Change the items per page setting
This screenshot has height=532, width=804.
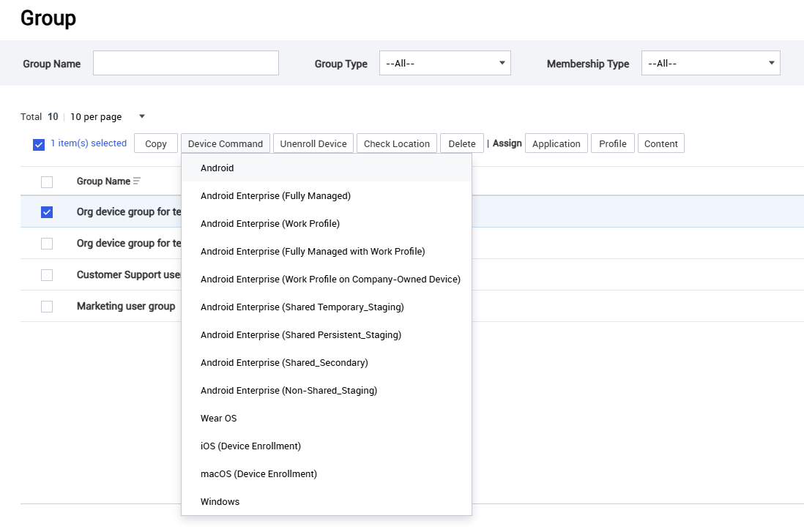tap(105, 116)
